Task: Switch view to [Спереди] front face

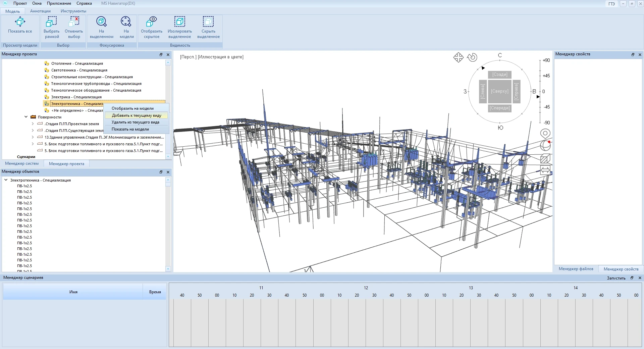Action: [x=499, y=108]
